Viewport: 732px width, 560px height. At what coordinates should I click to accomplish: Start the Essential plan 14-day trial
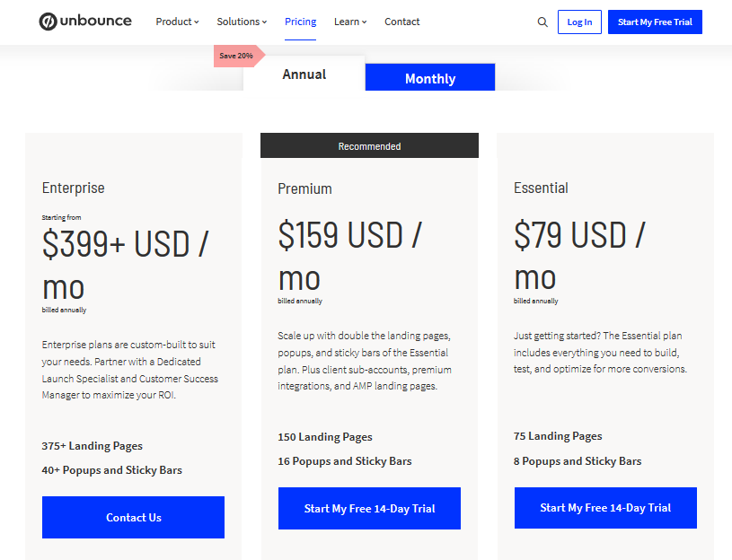(605, 508)
